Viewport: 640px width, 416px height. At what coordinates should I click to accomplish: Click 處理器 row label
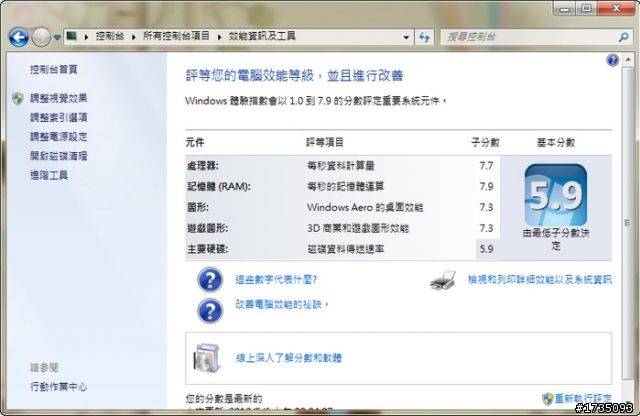coord(202,166)
